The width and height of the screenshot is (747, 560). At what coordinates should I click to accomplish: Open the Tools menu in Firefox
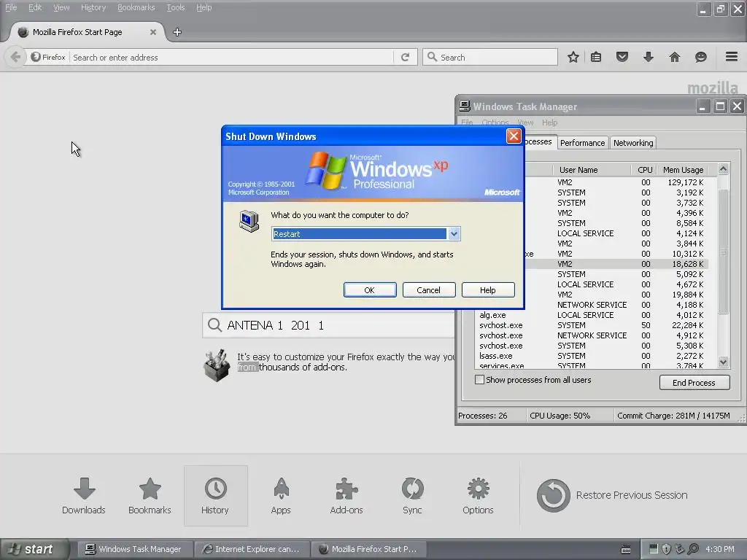click(x=175, y=7)
